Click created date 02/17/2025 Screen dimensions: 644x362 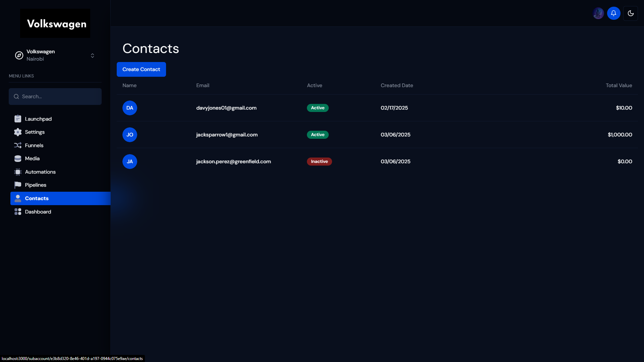[394, 108]
